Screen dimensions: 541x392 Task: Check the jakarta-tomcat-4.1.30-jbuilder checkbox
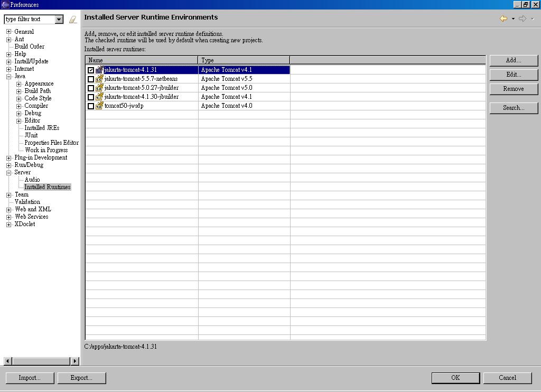tap(91, 97)
